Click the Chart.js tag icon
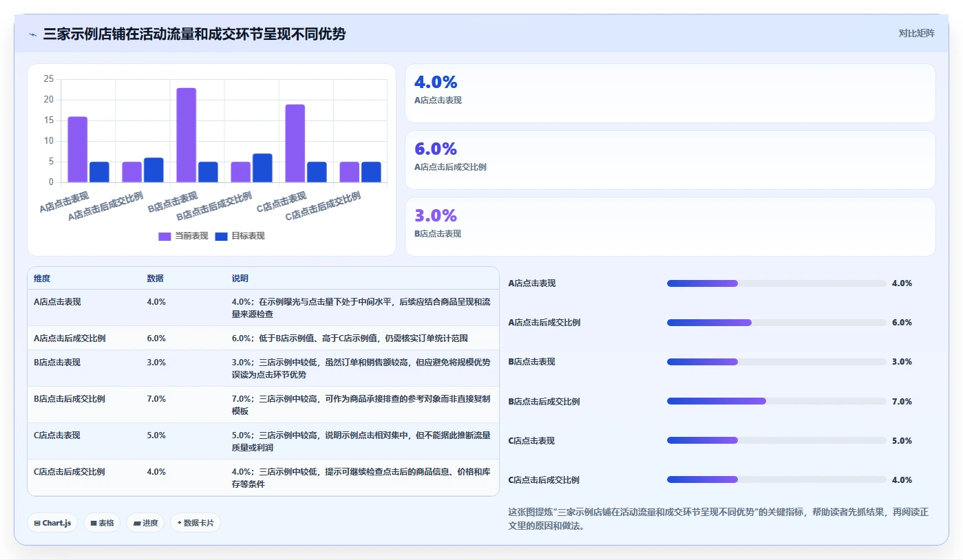963x560 pixels. pyautogui.click(x=37, y=523)
